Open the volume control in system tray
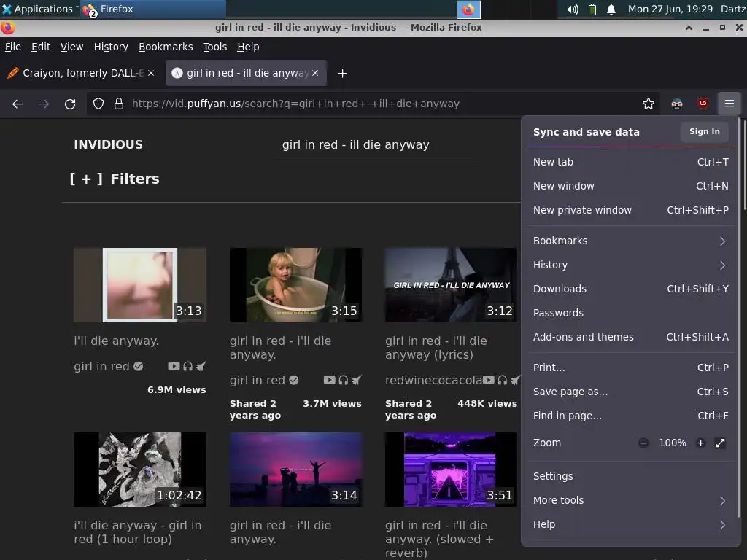Screen dimensions: 747x560 pyautogui.click(x=573, y=9)
